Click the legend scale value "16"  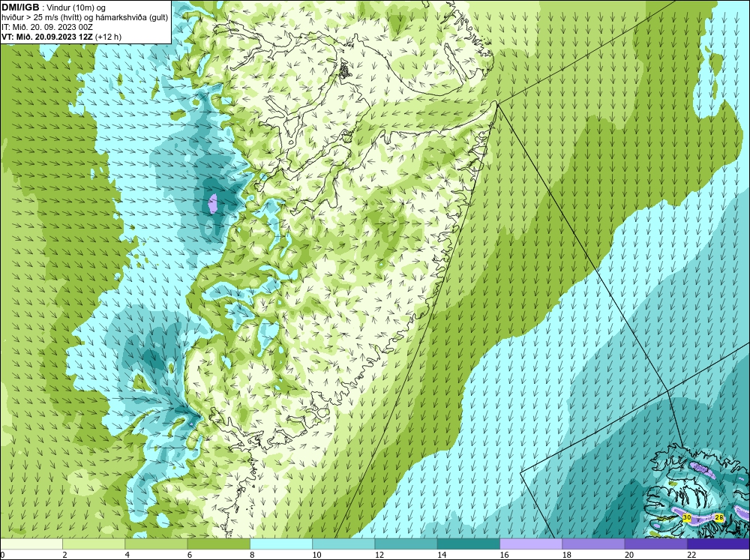click(x=504, y=555)
